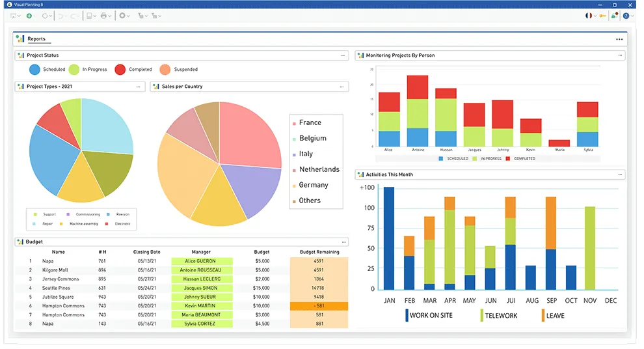Click the blue Scheduled status swatch
Viewport: 644px width, 349px height.
34,70
